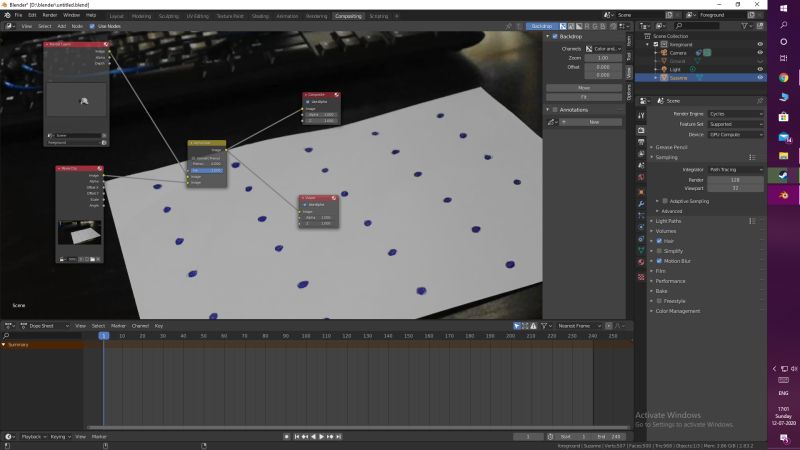Image resolution: width=800 pixels, height=450 pixels.
Task: Click the backdrop Move button
Action: pyautogui.click(x=584, y=88)
